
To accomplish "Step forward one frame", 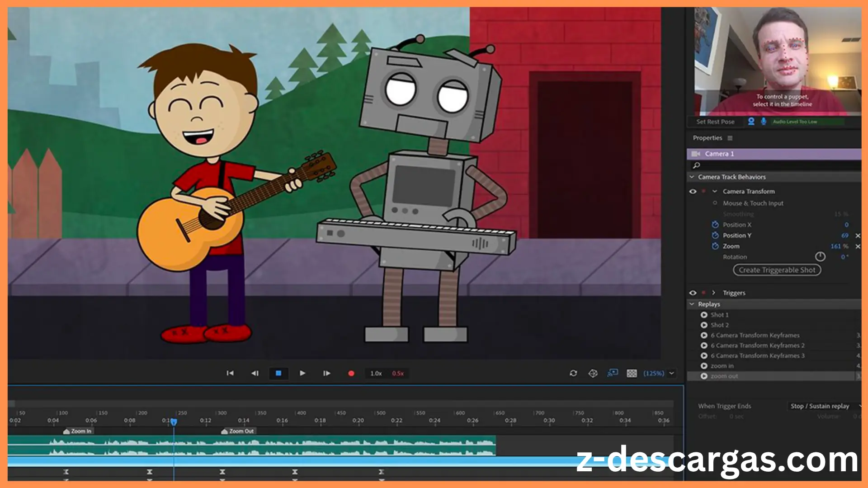I will (326, 373).
